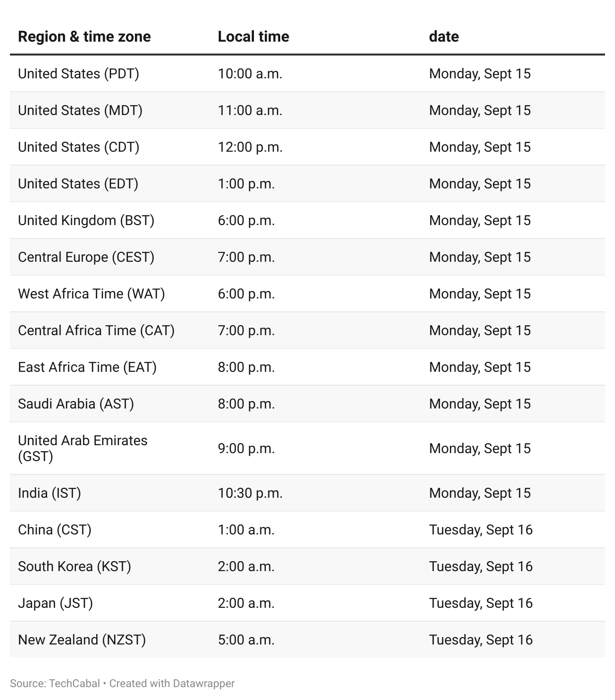Select the East Africa Time (EAT) cell
This screenshot has width=615, height=700.
click(87, 367)
